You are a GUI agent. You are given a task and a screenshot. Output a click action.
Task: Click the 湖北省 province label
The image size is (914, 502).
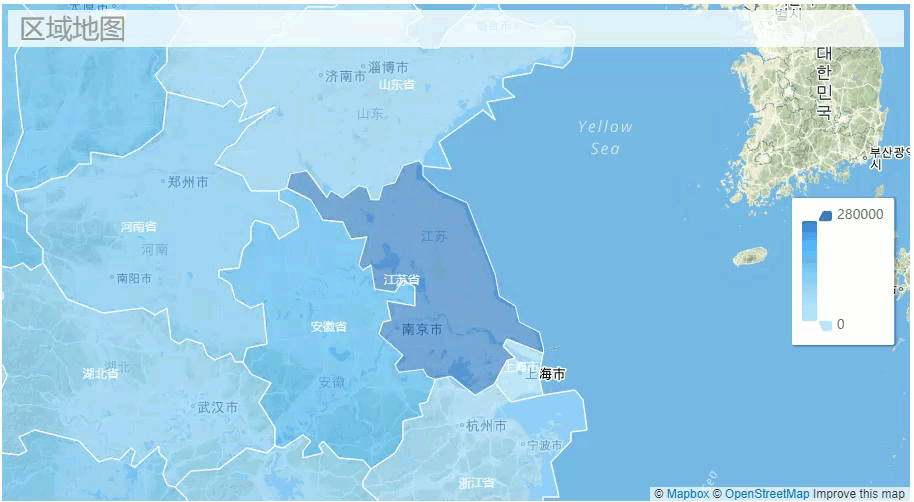[100, 373]
